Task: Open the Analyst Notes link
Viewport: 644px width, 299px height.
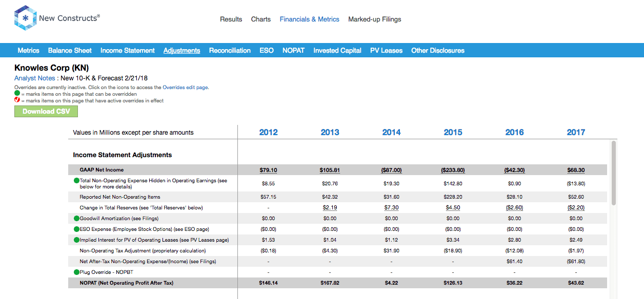Action: coord(35,78)
